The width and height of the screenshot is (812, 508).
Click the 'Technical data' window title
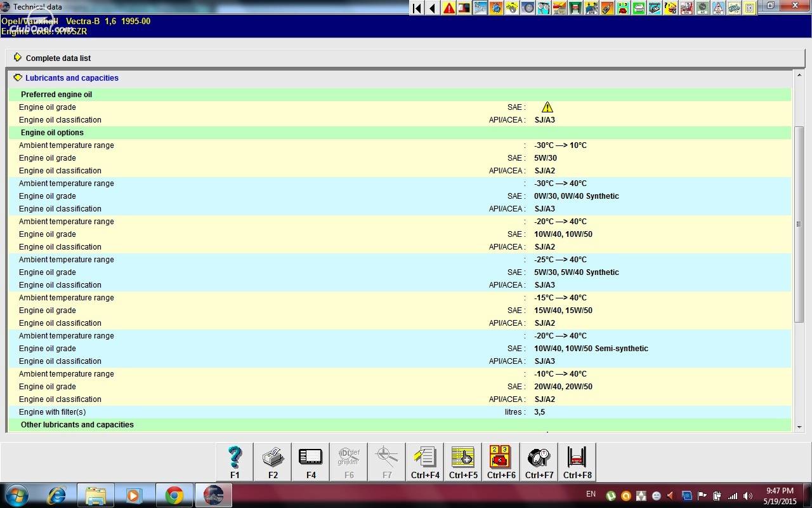point(37,6)
